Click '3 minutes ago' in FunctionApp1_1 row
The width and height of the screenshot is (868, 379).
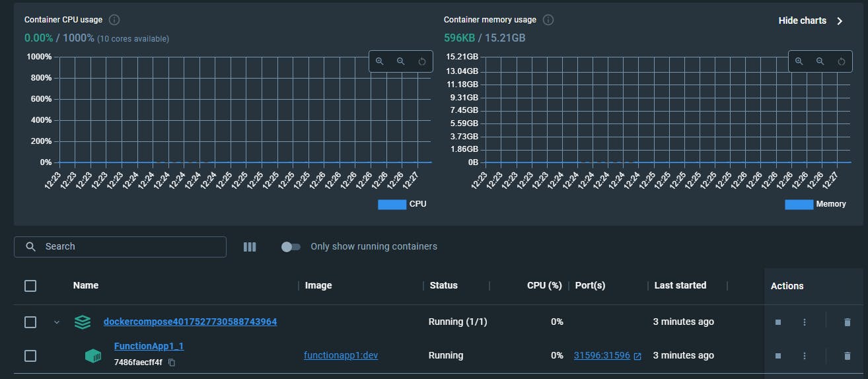point(684,355)
